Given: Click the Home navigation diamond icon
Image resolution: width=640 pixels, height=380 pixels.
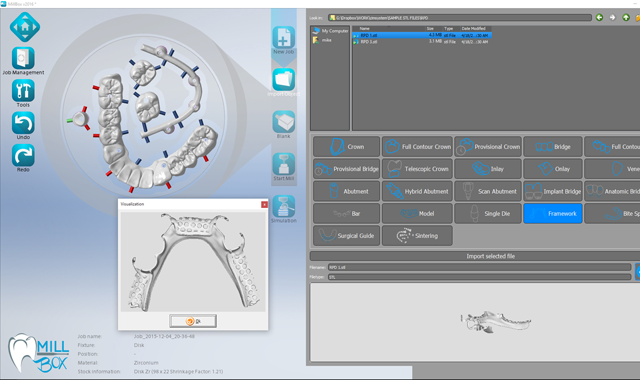Looking at the screenshot, I should (25, 27).
